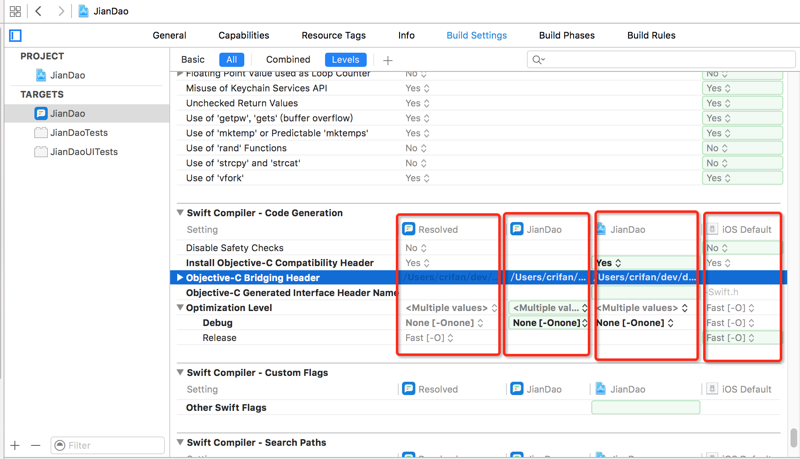
Task: Click the Other Swift Flags project value field
Action: point(645,407)
